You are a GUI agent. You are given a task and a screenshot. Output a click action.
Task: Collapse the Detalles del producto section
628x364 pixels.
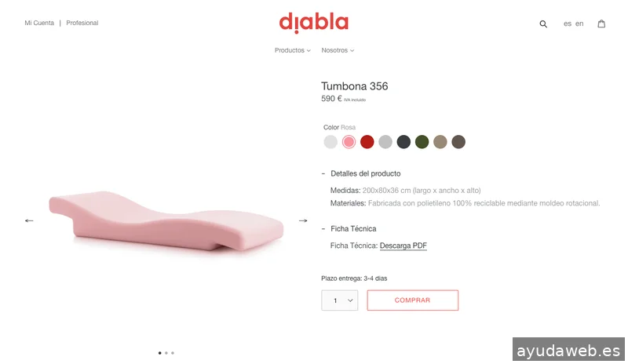tap(361, 173)
